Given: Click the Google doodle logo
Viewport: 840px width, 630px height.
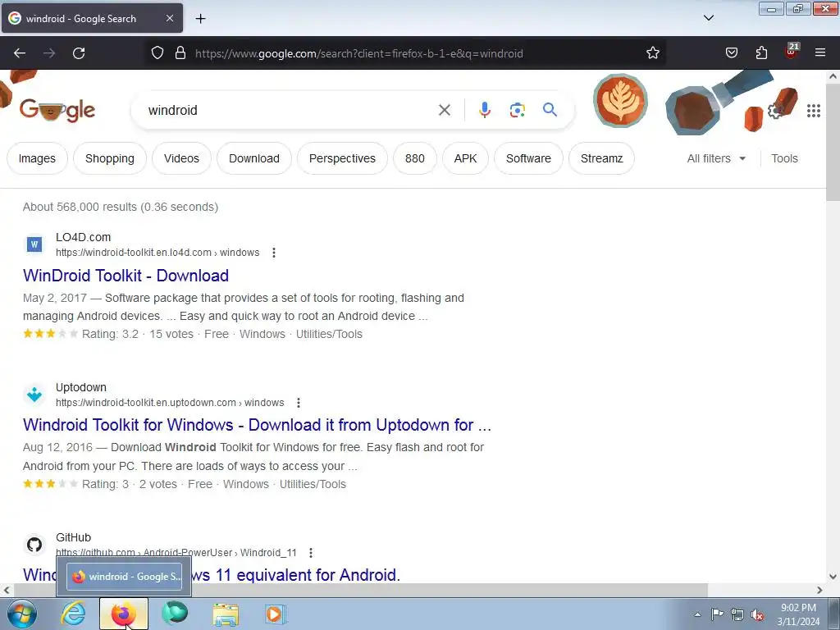Looking at the screenshot, I should tap(57, 110).
